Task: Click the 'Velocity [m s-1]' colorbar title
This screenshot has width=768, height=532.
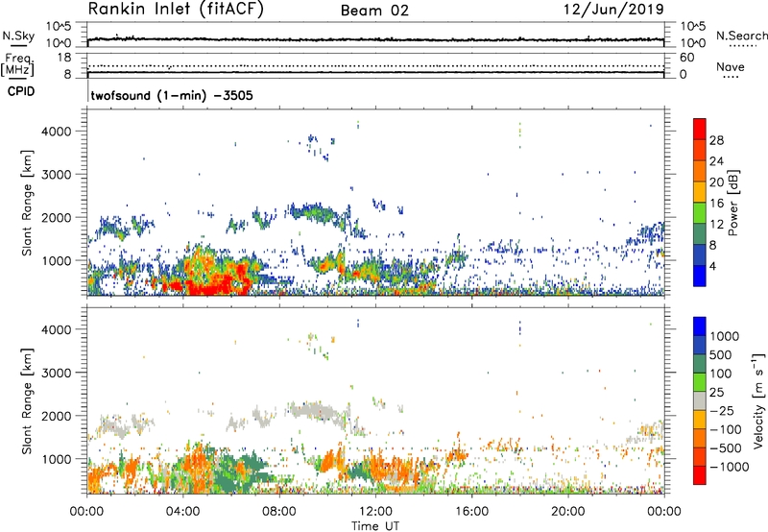Action: point(758,400)
